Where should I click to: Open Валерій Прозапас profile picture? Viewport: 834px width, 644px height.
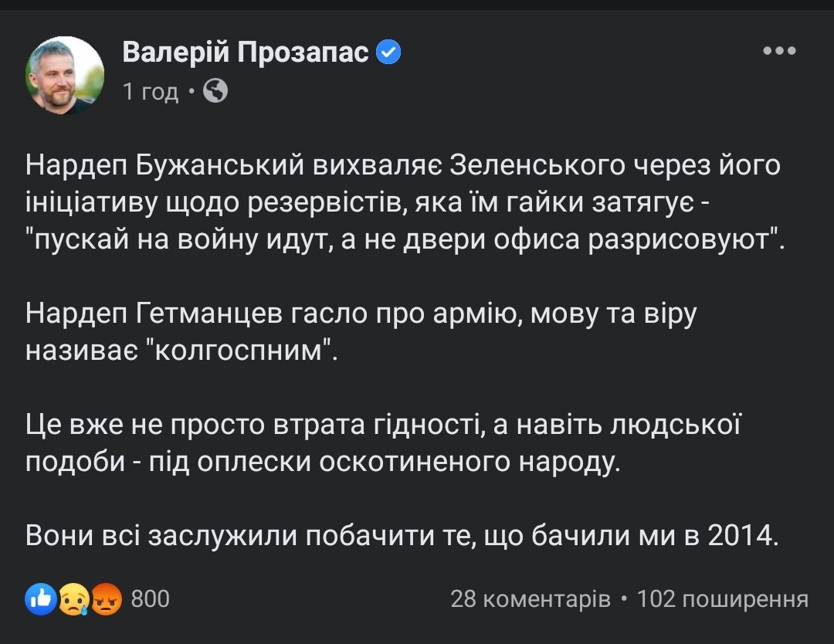click(x=65, y=75)
